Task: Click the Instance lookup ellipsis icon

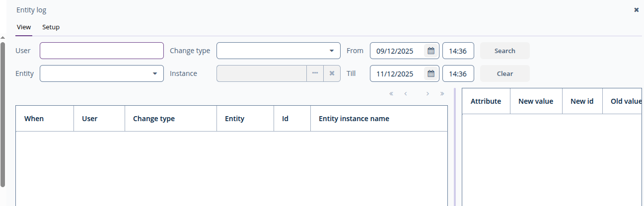Action: click(x=315, y=73)
